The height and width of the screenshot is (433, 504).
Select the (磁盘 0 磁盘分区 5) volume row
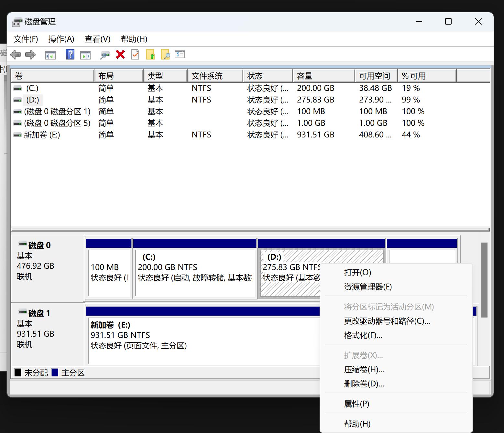tap(250, 123)
